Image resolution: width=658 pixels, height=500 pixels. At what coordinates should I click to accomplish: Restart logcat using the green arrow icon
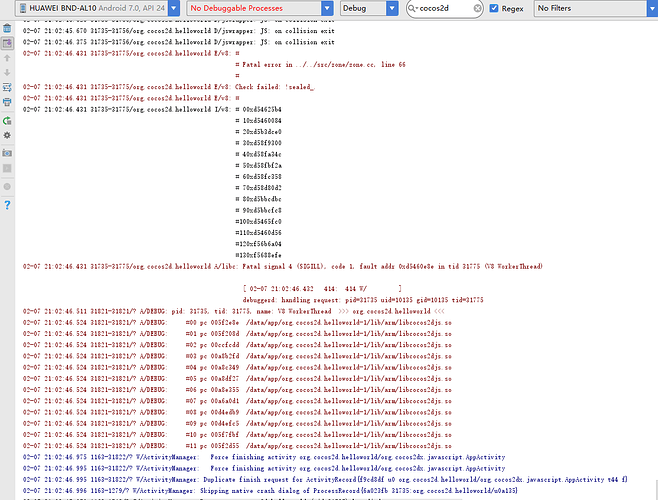point(7,121)
